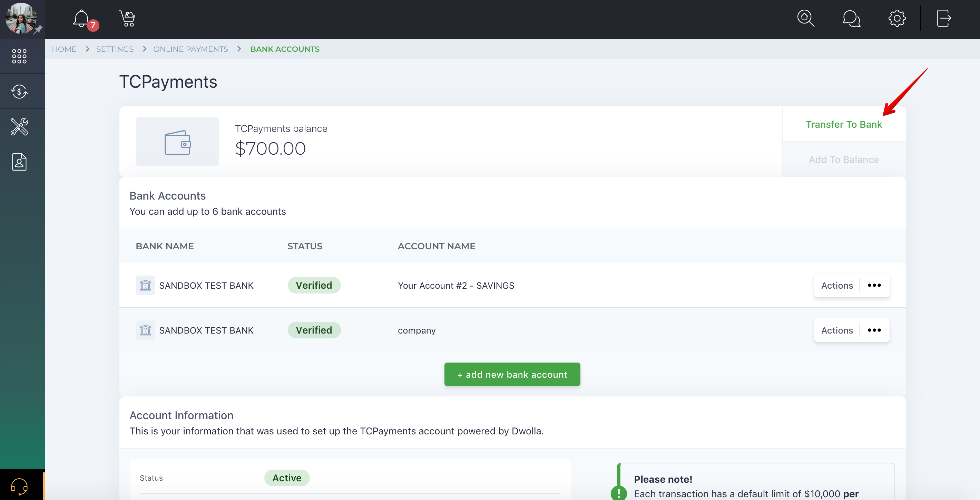Viewport: 980px width, 500px height.
Task: Click the green exclamation note icon
Action: point(619,493)
